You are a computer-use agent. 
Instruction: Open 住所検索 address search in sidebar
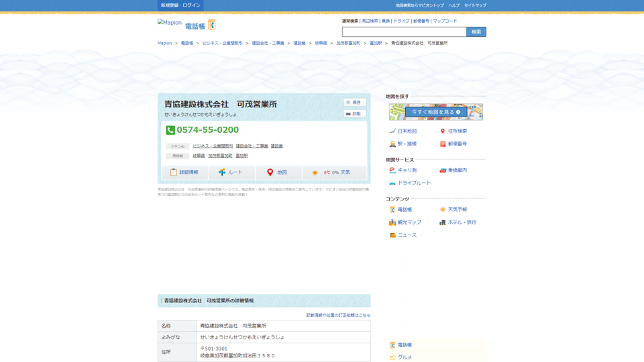coord(453,131)
